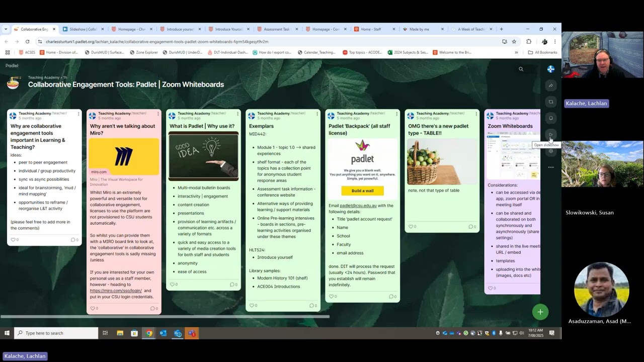This screenshot has height=362, width=644.
Task: Open 'Top topics - ACODE' bookmark
Action: pyautogui.click(x=362, y=52)
